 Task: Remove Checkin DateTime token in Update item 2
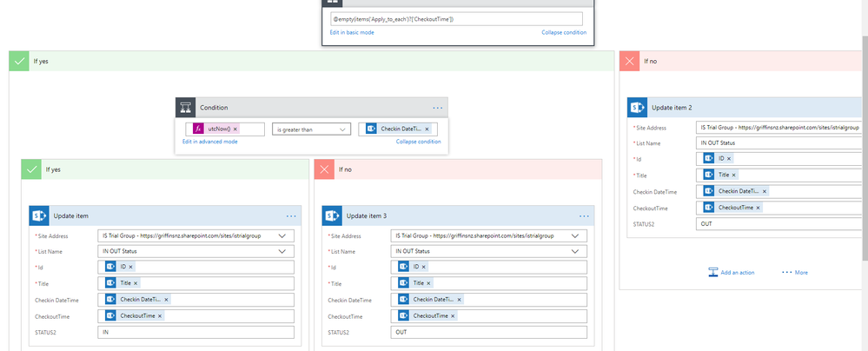[765, 191]
